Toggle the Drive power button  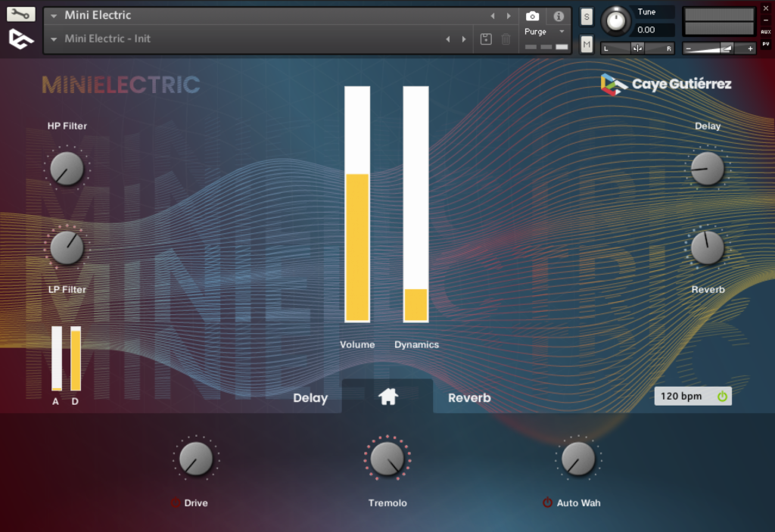coord(175,502)
